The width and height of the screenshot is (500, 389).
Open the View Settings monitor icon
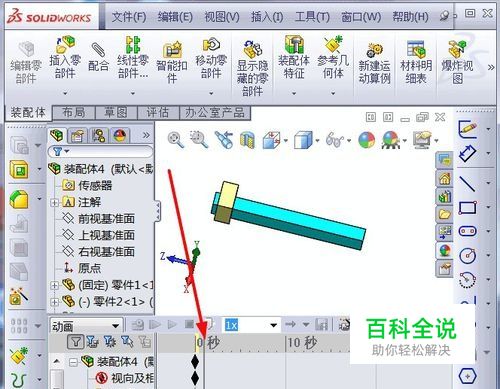(422, 140)
